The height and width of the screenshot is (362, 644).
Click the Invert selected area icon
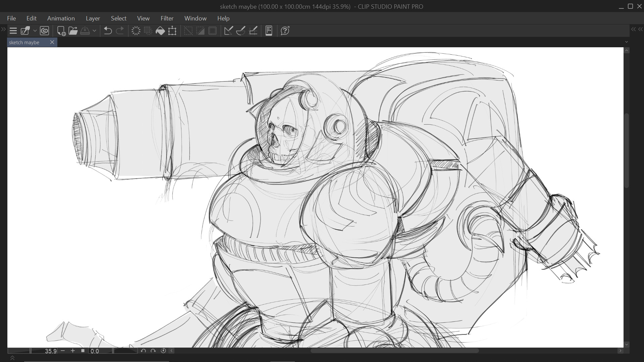coord(200,31)
